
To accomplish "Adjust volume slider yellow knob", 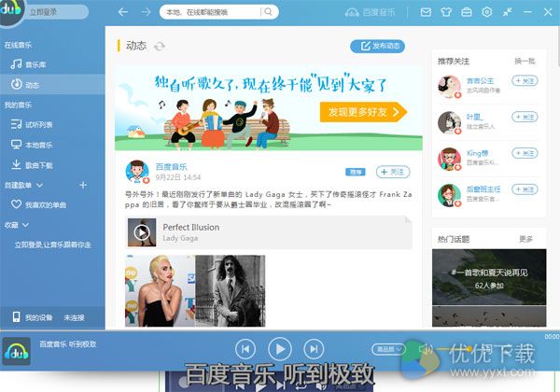I will [469, 349].
